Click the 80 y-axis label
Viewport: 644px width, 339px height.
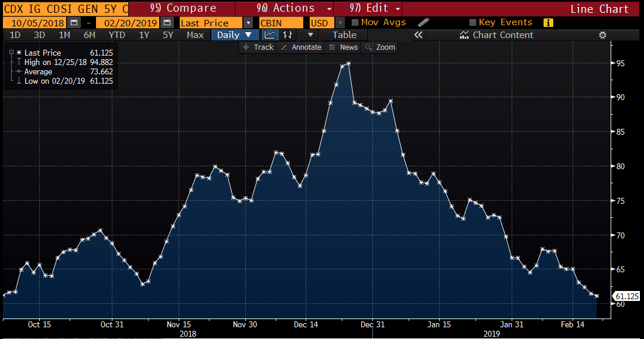coord(621,166)
